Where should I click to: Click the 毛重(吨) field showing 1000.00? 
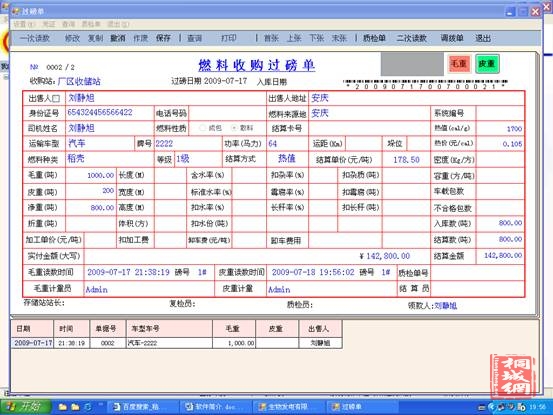click(x=91, y=175)
